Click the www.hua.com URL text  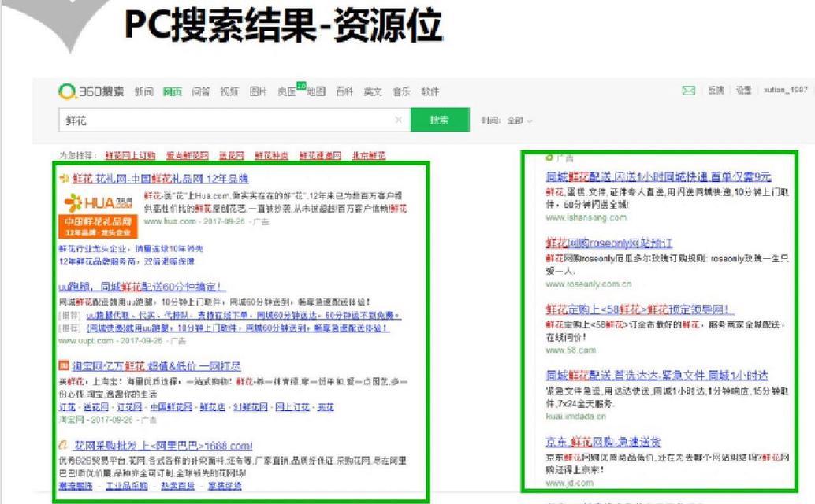pyautogui.click(x=169, y=221)
